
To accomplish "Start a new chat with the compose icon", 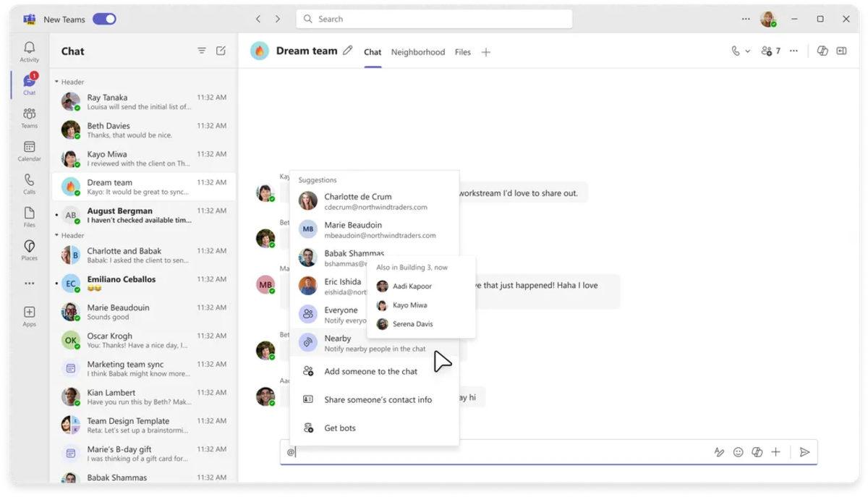I will pyautogui.click(x=221, y=51).
